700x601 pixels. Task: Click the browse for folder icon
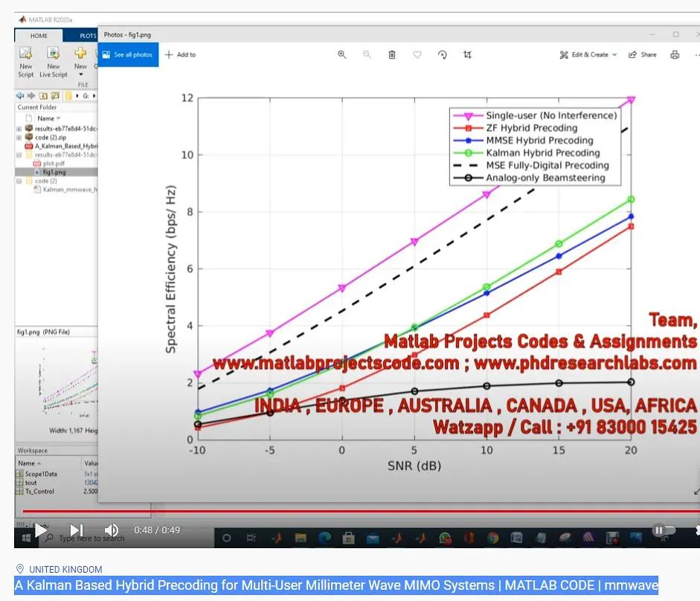coord(55,95)
